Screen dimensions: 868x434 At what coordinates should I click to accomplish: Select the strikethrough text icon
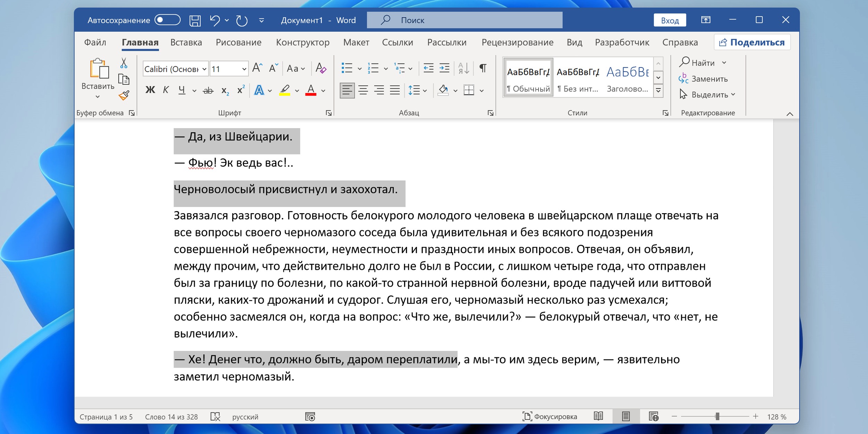coord(208,90)
